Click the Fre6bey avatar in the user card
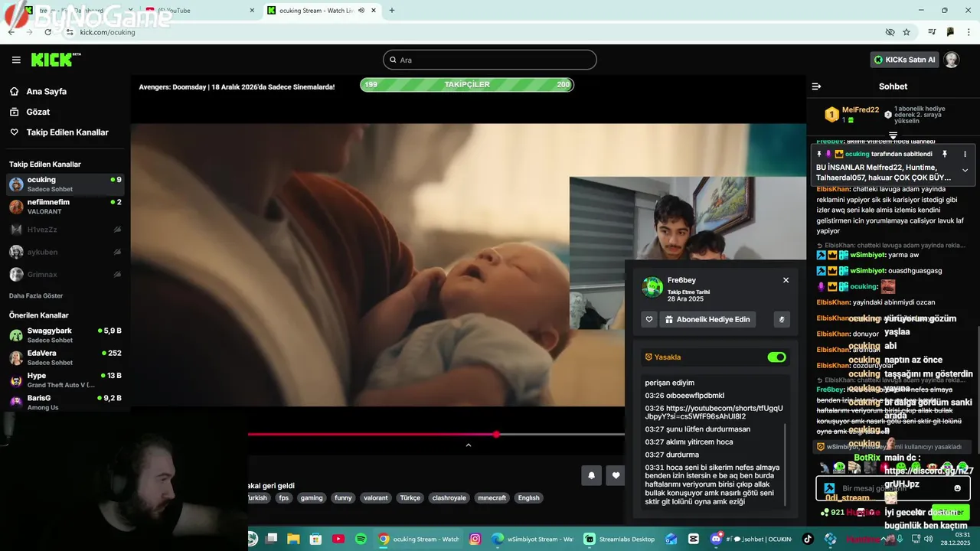The width and height of the screenshot is (980, 551). tap(652, 287)
